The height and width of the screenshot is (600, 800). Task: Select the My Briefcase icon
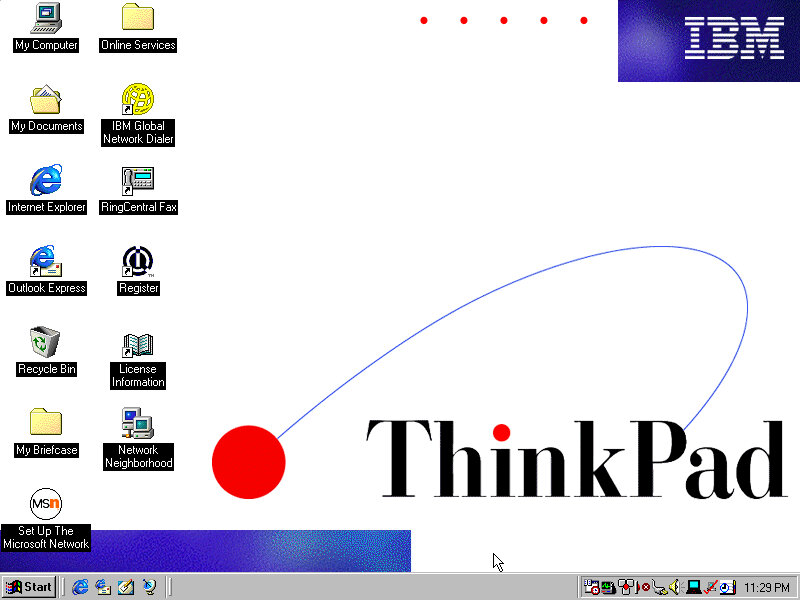[46, 423]
